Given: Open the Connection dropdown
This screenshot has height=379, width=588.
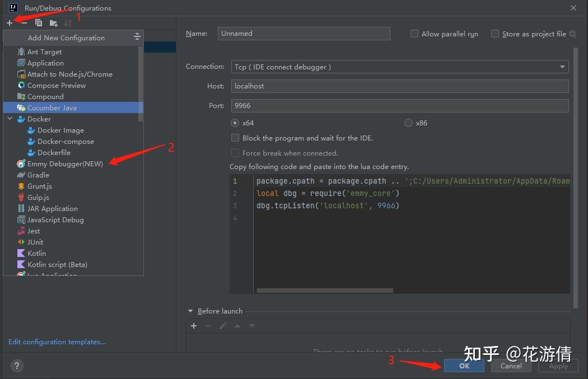Looking at the screenshot, I should coord(400,67).
